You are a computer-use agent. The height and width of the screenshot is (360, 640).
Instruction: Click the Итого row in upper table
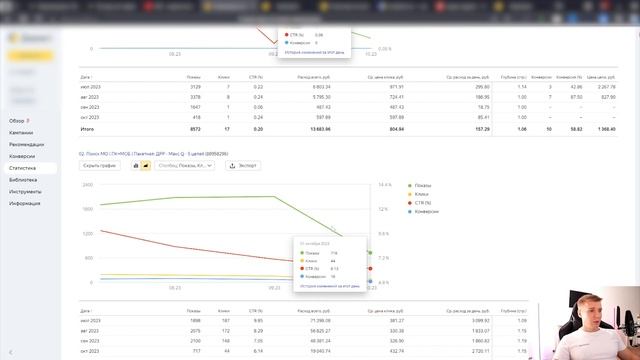tap(348, 129)
